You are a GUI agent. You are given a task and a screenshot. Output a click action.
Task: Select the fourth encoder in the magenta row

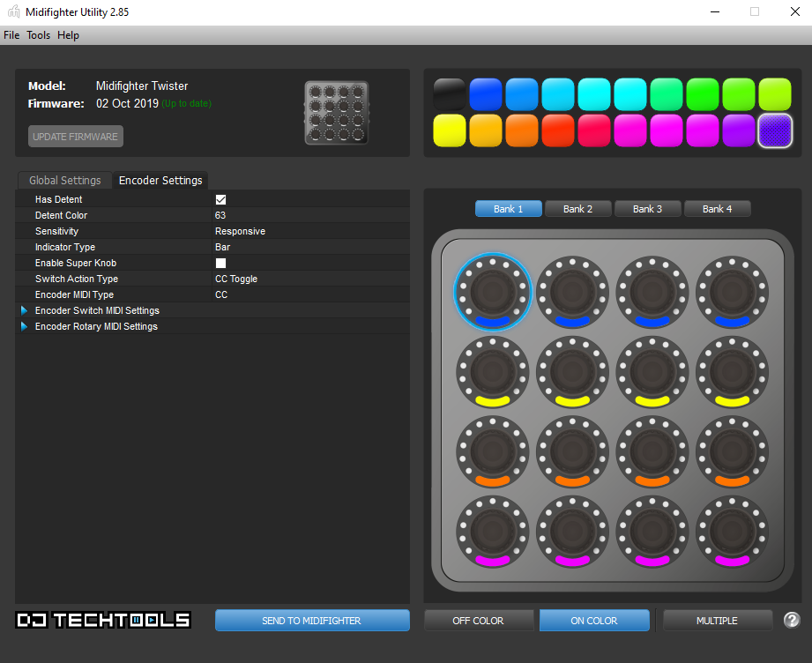732,532
